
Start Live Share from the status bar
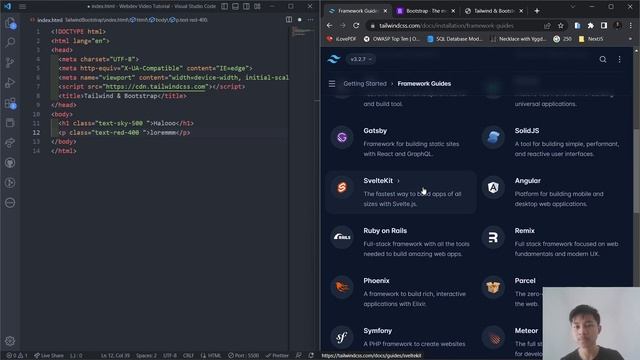coord(49,356)
